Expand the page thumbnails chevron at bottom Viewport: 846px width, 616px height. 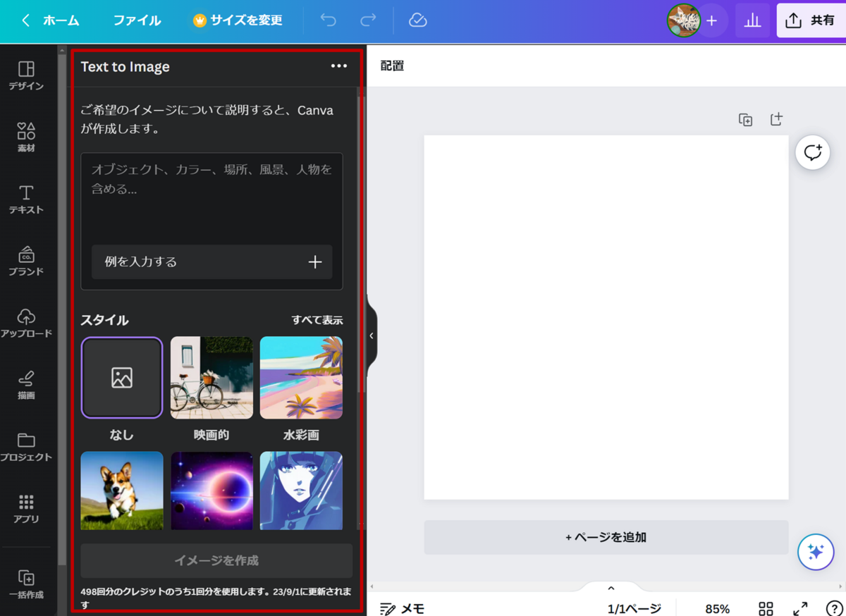(x=611, y=589)
